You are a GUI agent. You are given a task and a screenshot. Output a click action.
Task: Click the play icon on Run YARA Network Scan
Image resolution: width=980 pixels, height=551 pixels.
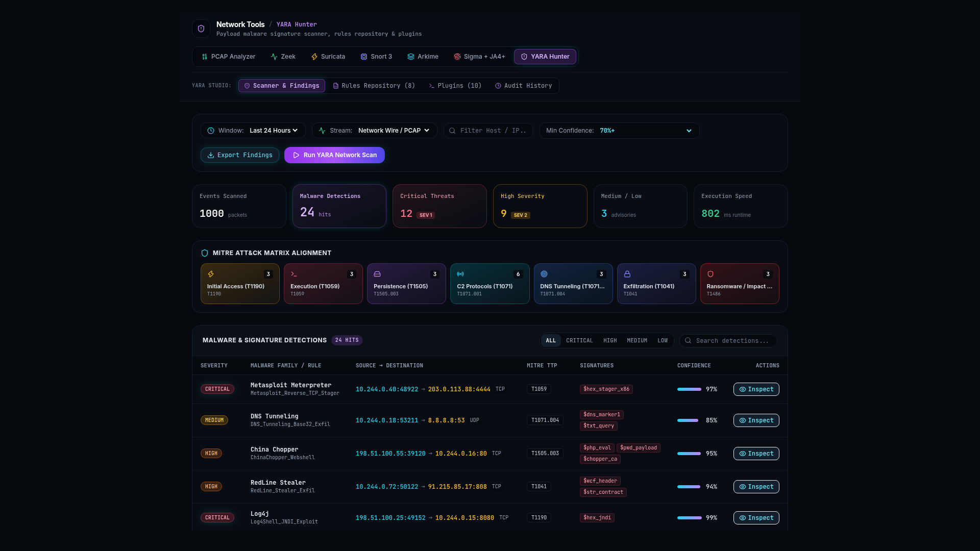coord(296,155)
